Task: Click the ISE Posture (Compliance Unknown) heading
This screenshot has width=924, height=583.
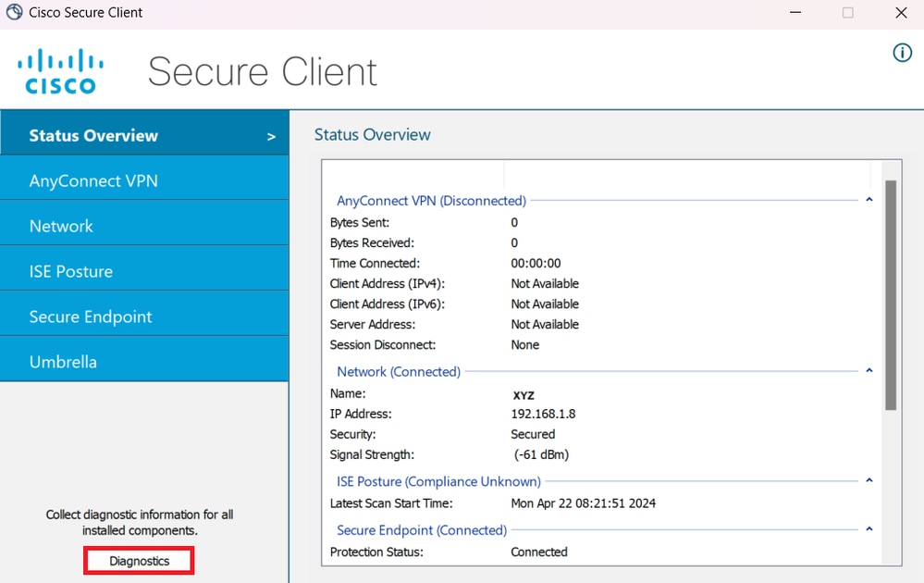Action: [x=438, y=481]
